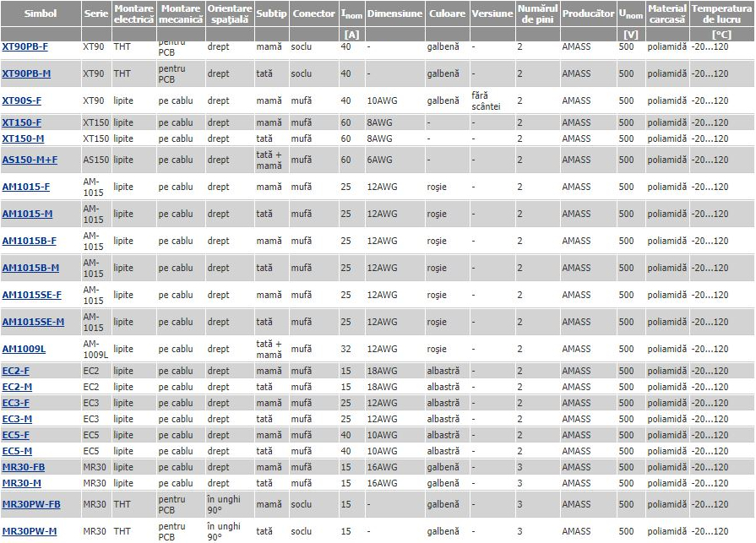The height and width of the screenshot is (543, 756).
Task: Click the Conector column header
Action: coord(314,14)
